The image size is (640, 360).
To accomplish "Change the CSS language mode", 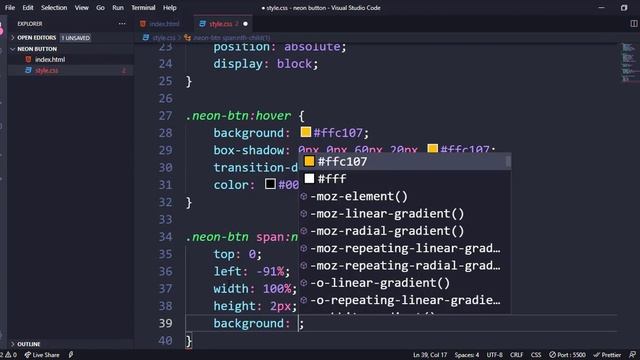I will point(536,355).
